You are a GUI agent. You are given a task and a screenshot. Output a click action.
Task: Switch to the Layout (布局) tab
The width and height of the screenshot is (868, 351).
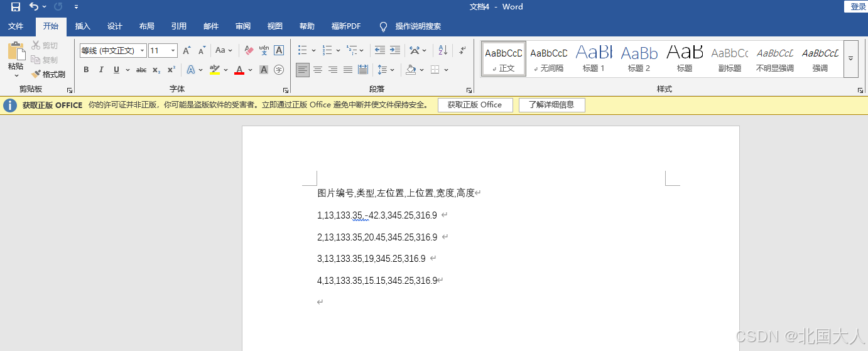(x=147, y=26)
